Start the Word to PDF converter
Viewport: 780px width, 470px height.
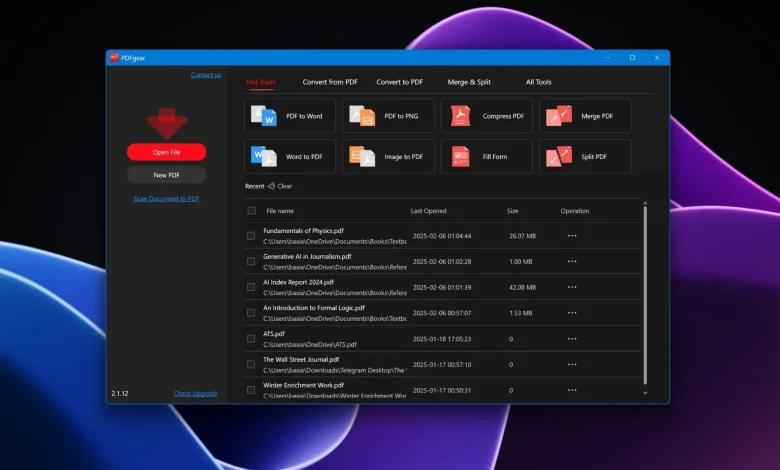tap(290, 156)
